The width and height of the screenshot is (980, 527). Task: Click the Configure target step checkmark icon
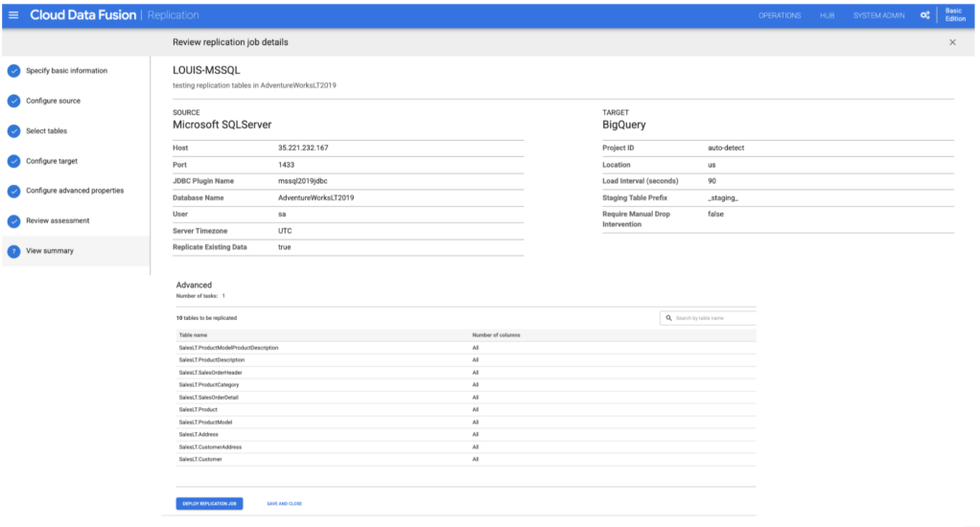[x=13, y=161]
